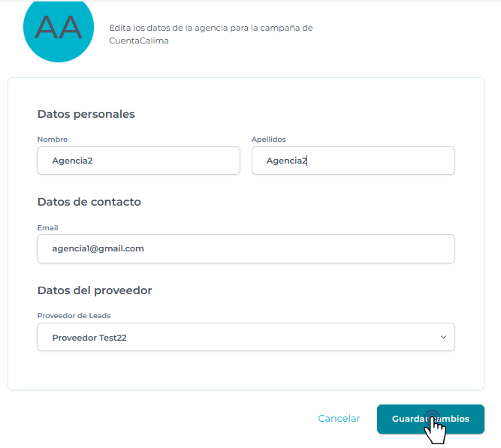Click the Email field label
This screenshot has width=501, height=448.
coord(47,227)
